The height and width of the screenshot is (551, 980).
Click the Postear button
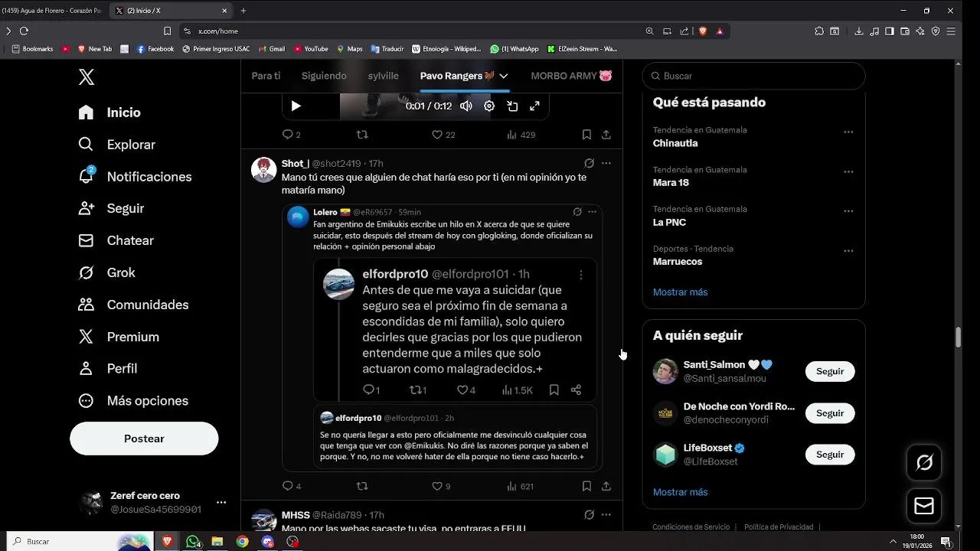(x=144, y=439)
